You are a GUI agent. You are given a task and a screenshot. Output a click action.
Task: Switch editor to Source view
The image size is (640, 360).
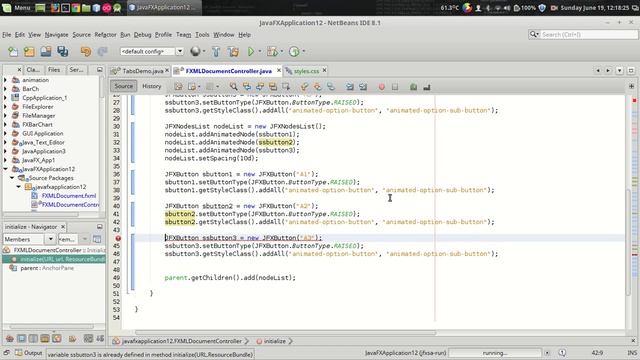[x=123, y=86]
